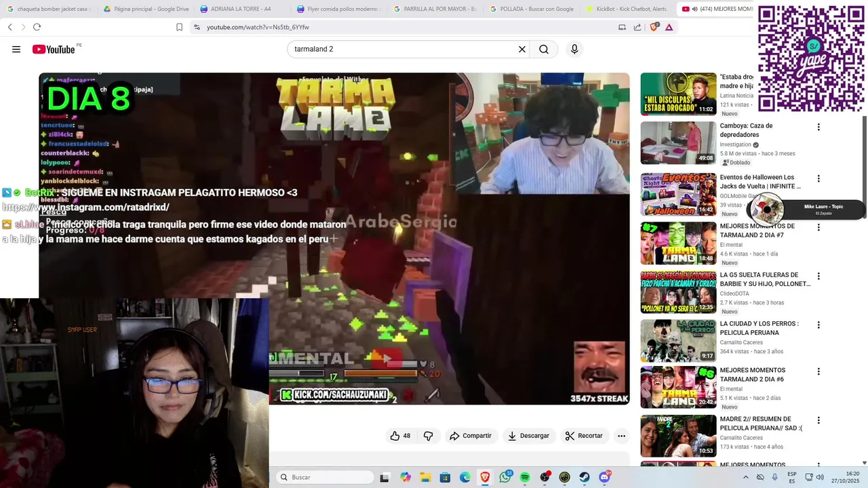Launch Microsoft Edge from the taskbar
The width and height of the screenshot is (868, 488).
pos(465,477)
